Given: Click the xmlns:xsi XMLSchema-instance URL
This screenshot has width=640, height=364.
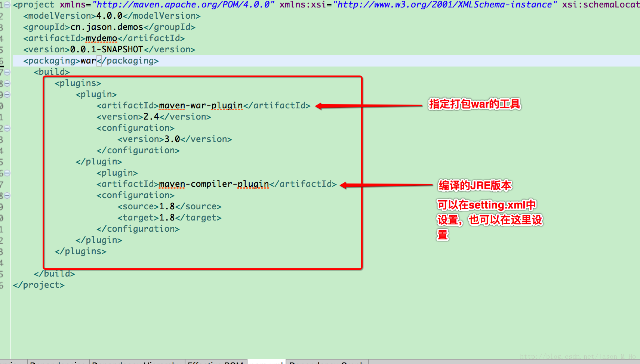Looking at the screenshot, I should (x=445, y=5).
